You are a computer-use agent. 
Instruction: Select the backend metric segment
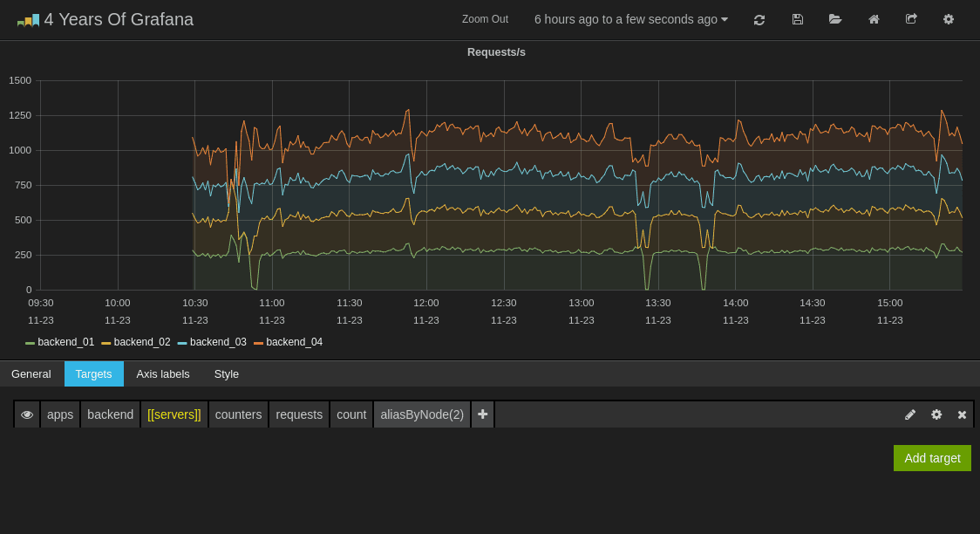[x=111, y=414]
